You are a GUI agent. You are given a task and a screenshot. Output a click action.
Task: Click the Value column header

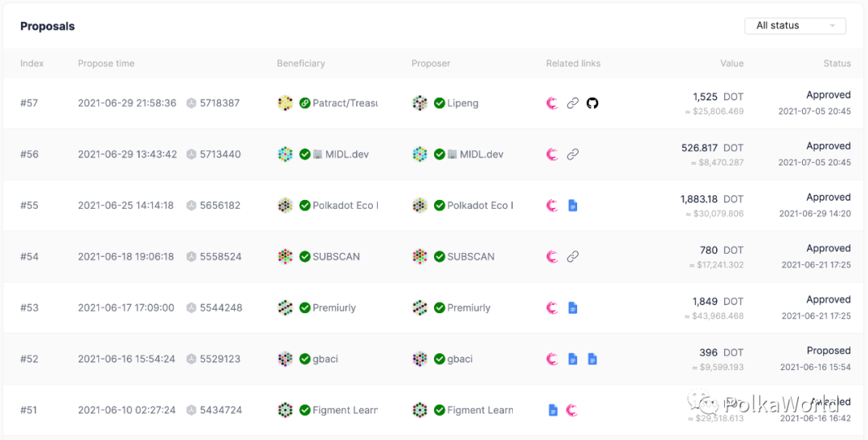coord(732,63)
